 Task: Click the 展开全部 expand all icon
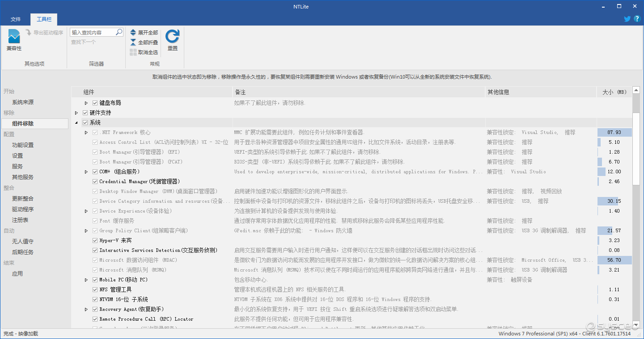[133, 33]
